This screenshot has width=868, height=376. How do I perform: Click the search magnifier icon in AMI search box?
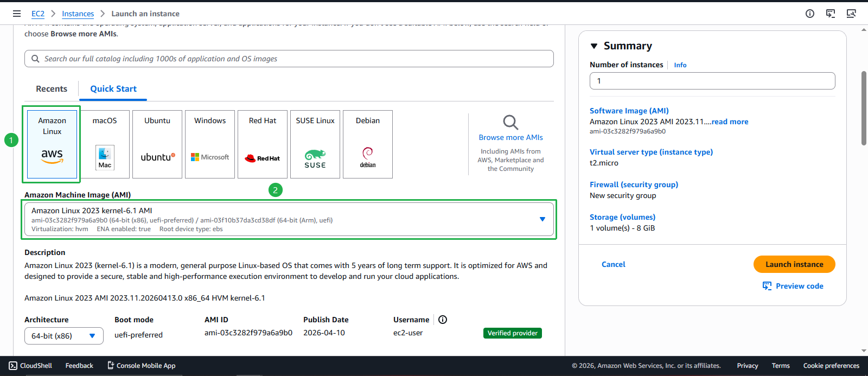[35, 59]
